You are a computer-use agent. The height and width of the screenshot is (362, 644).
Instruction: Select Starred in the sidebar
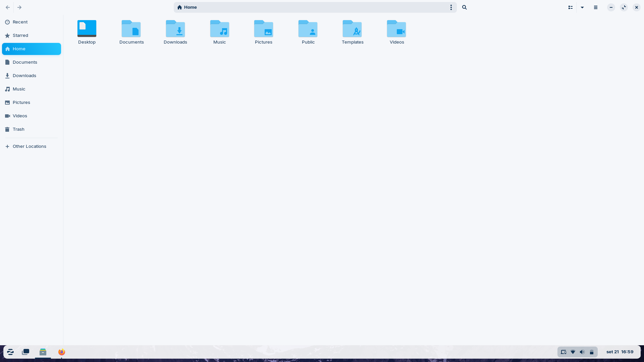pyautogui.click(x=20, y=36)
